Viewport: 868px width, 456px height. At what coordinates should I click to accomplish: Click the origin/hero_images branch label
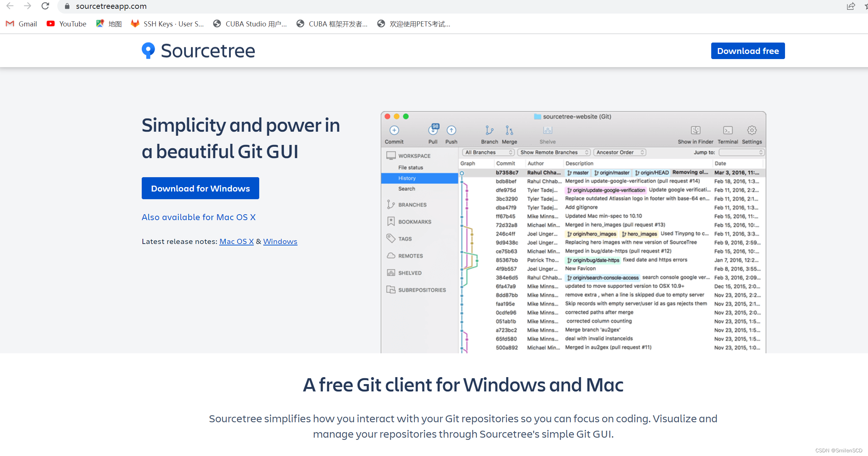592,234
